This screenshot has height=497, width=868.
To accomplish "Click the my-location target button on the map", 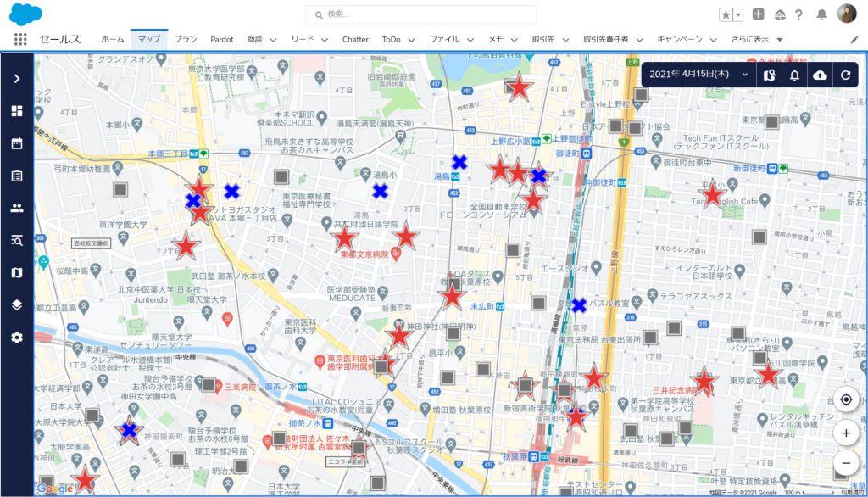I will (846, 399).
